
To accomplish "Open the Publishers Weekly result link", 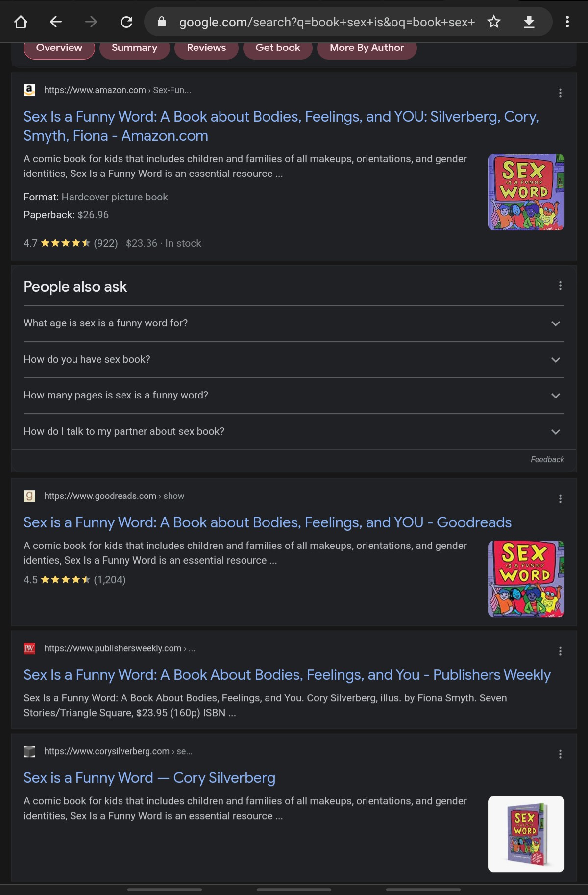I will tap(287, 675).
